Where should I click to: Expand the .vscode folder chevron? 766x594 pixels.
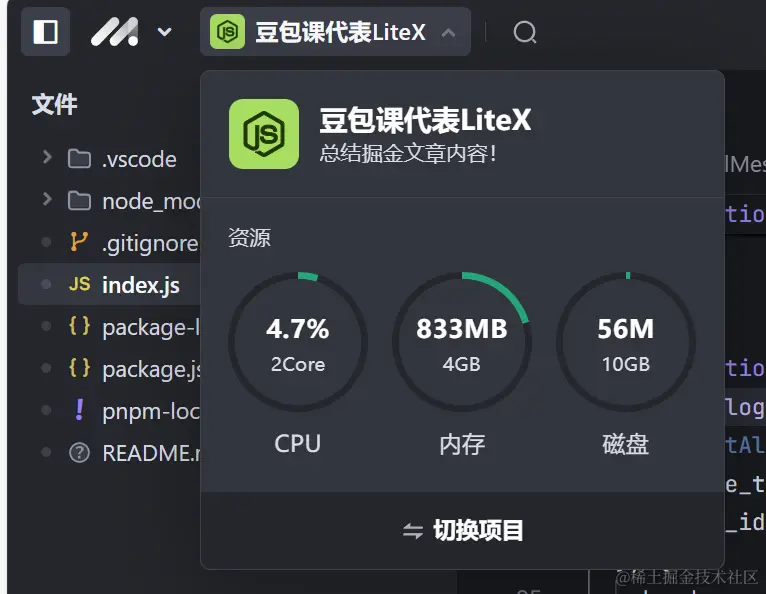click(x=47, y=157)
